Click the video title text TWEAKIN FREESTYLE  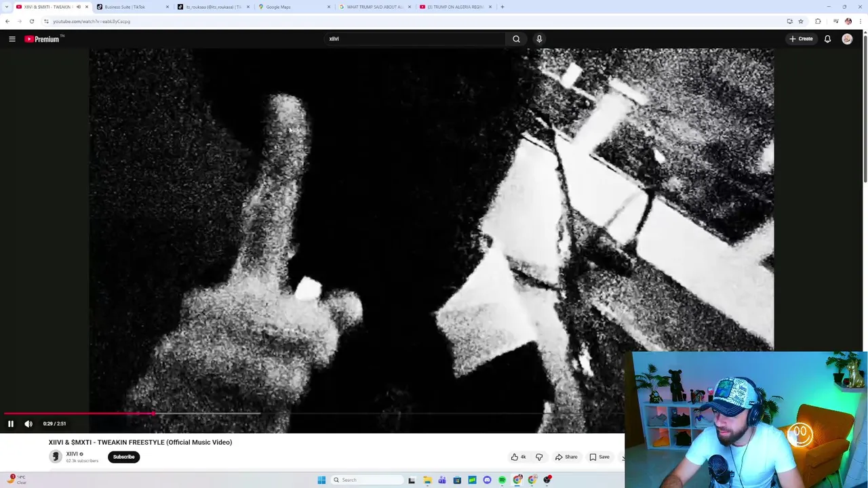click(x=140, y=442)
